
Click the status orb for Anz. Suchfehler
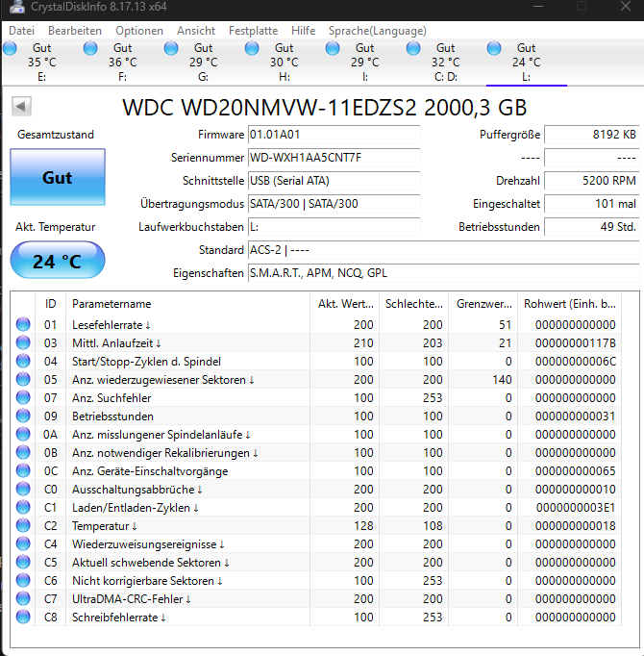pos(23,397)
